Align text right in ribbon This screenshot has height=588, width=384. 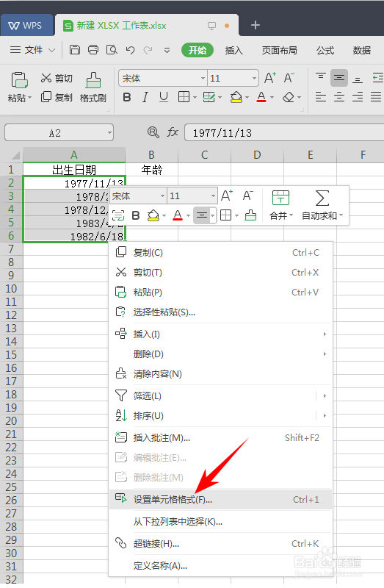358,98
